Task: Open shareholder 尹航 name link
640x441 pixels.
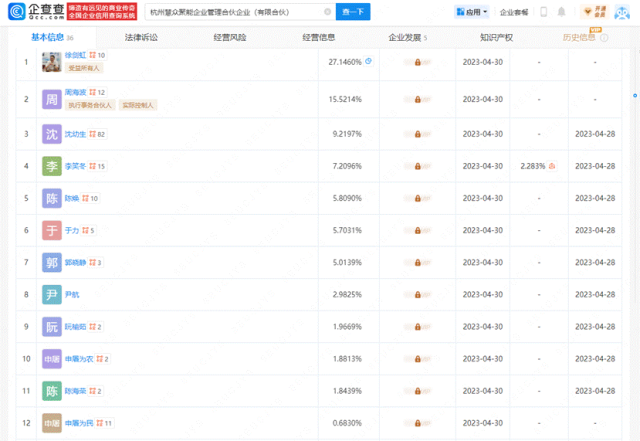Action: tap(72, 294)
